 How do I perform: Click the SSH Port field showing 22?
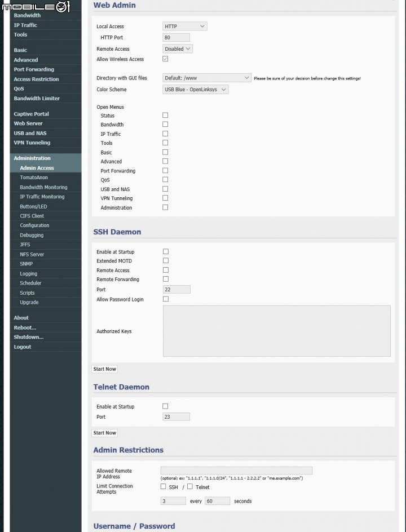pos(176,290)
